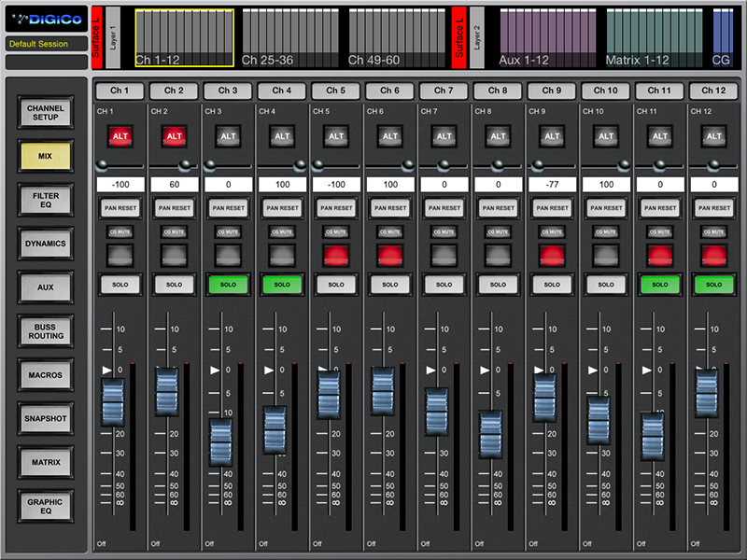The width and height of the screenshot is (747, 560).
Task: Click the second red Surface L label
Action: pyautogui.click(x=459, y=37)
